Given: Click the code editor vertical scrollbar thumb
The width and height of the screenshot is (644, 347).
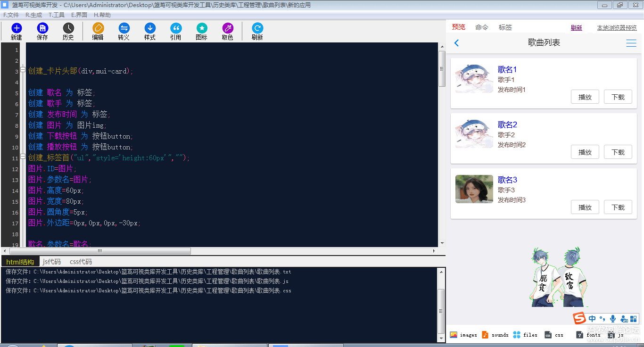Looking at the screenshot, I should point(442,69).
